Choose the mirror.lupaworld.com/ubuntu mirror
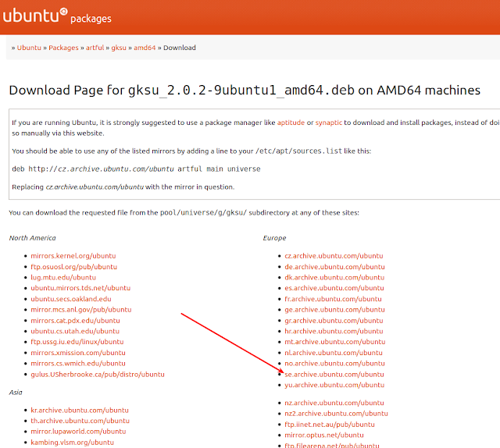 78,432
